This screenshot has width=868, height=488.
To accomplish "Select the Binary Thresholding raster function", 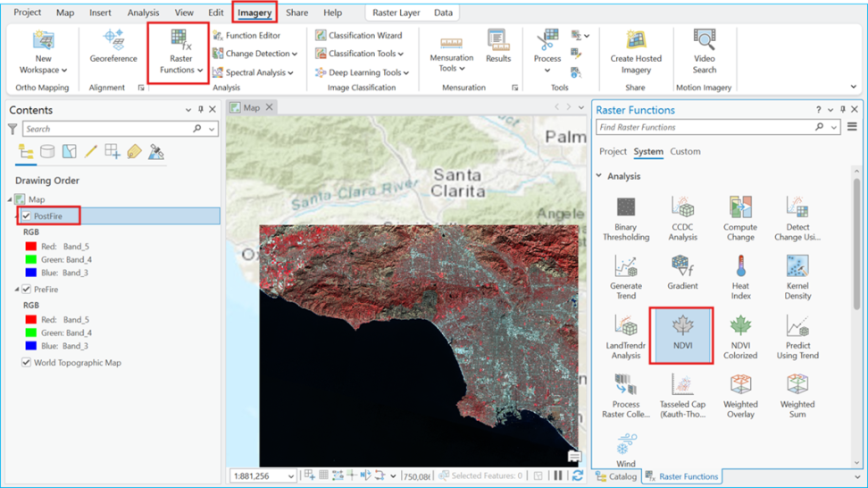I will (x=626, y=219).
